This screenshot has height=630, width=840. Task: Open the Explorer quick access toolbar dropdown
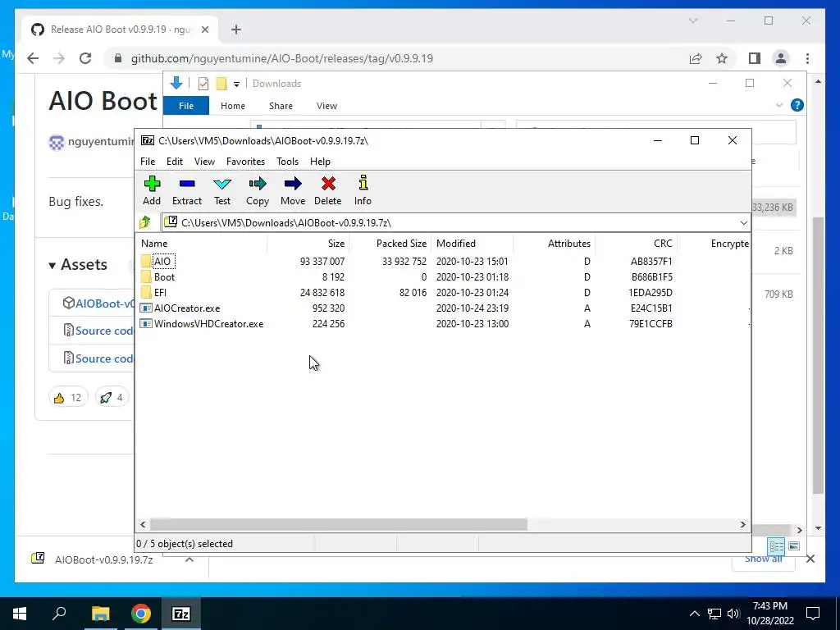tap(236, 84)
